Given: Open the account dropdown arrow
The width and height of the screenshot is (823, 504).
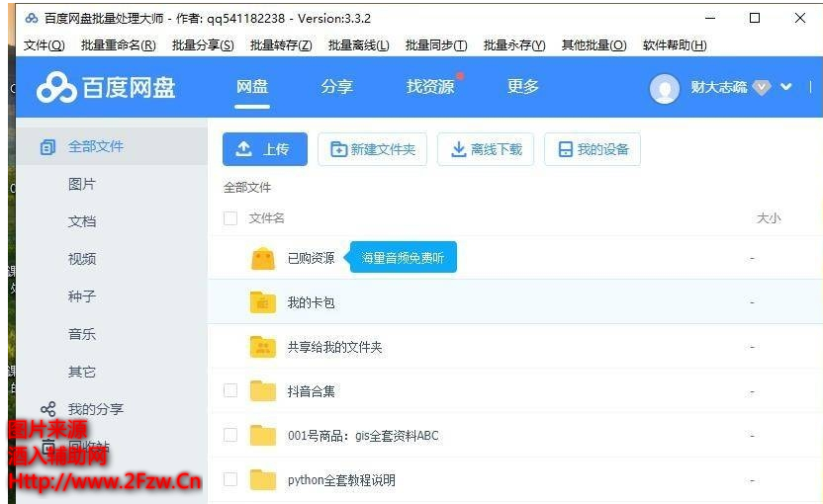Looking at the screenshot, I should tap(785, 87).
